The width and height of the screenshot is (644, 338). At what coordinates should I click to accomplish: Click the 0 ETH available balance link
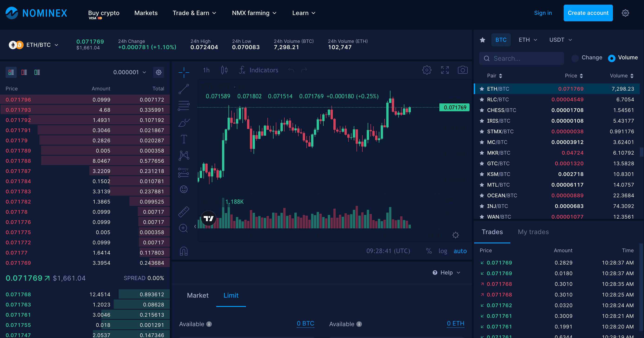point(455,323)
